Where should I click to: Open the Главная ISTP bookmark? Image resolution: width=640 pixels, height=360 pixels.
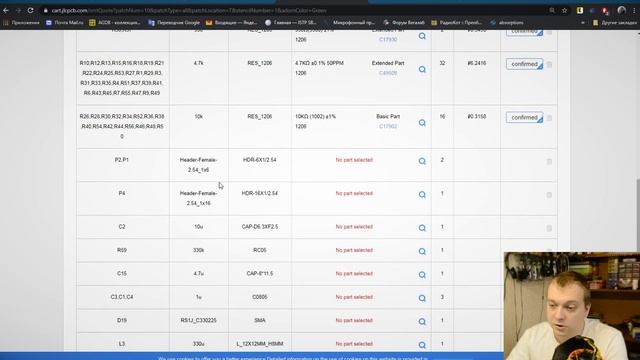(291, 23)
